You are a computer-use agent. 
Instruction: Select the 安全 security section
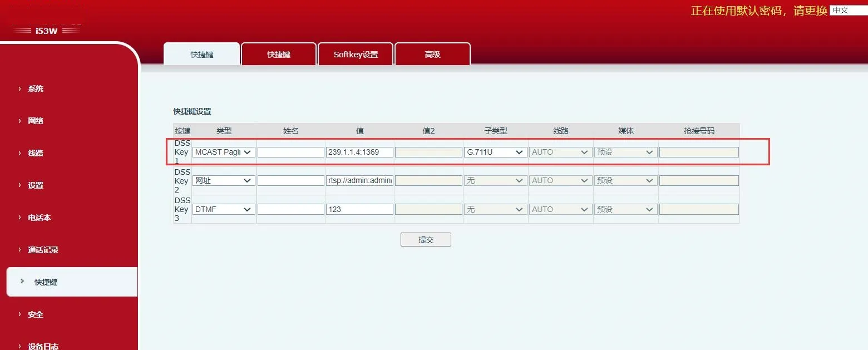(34, 314)
